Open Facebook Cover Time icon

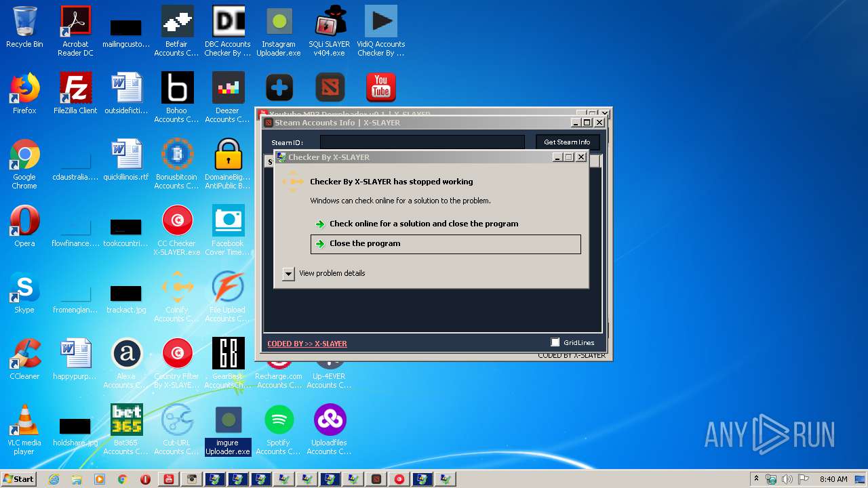[228, 230]
